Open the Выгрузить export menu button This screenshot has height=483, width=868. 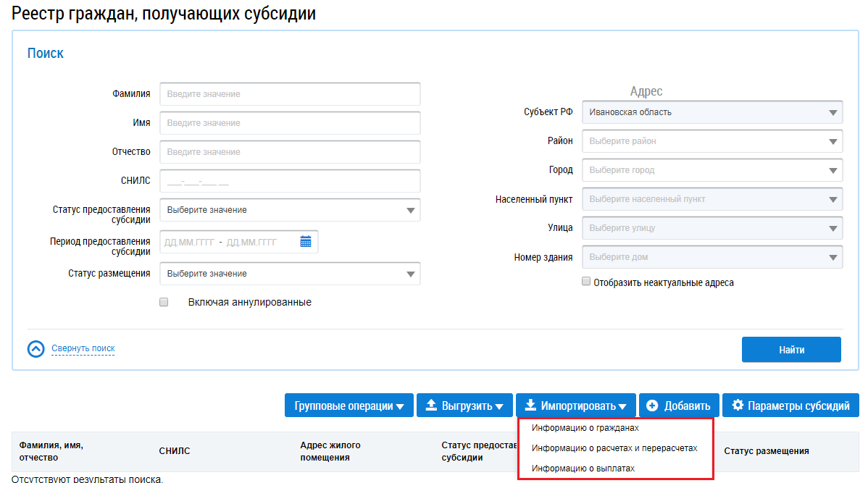point(464,406)
